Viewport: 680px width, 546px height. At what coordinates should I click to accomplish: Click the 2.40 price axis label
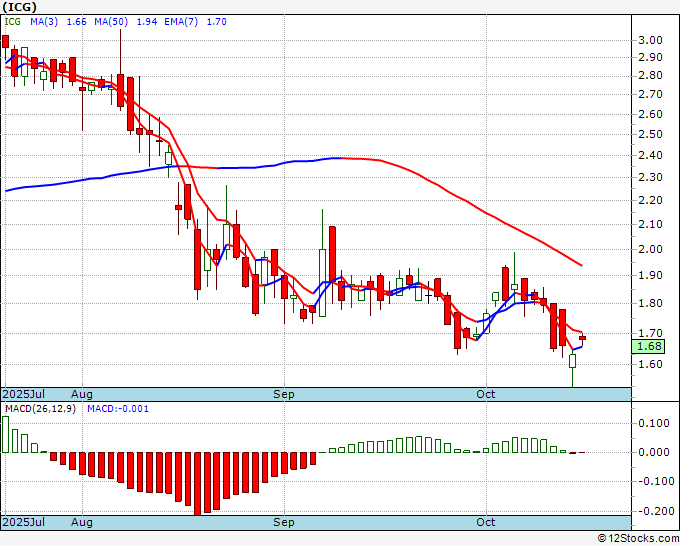click(x=651, y=155)
